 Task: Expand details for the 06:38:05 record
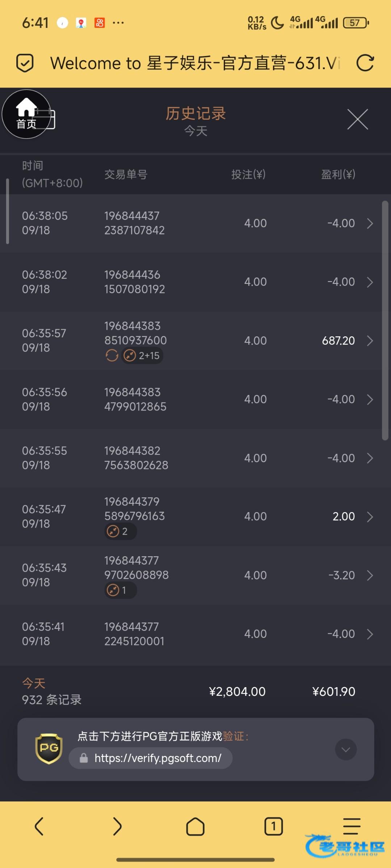(x=370, y=223)
